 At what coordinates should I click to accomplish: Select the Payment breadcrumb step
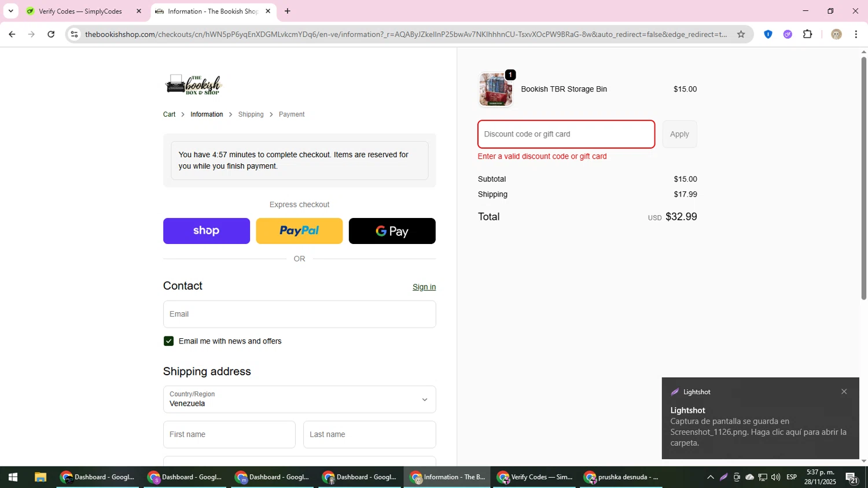292,114
